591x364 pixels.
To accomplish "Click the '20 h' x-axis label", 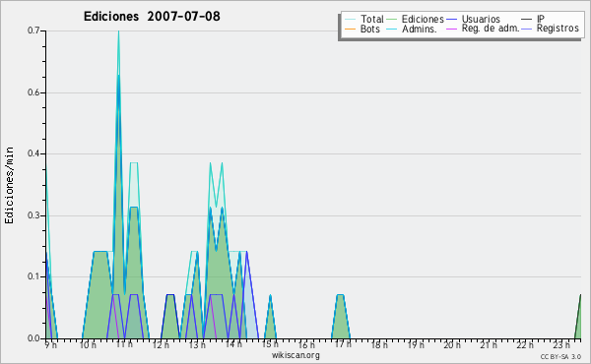I will pos(452,344).
